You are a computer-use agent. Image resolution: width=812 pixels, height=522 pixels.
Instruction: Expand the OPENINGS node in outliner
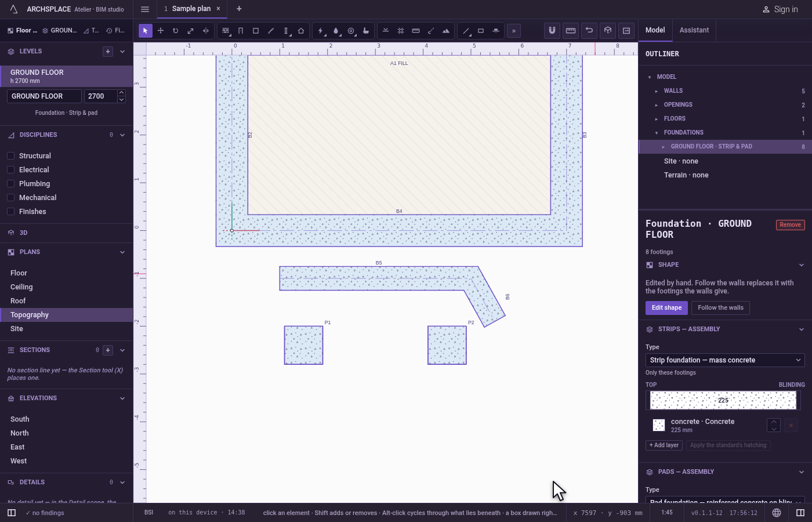[x=657, y=105]
